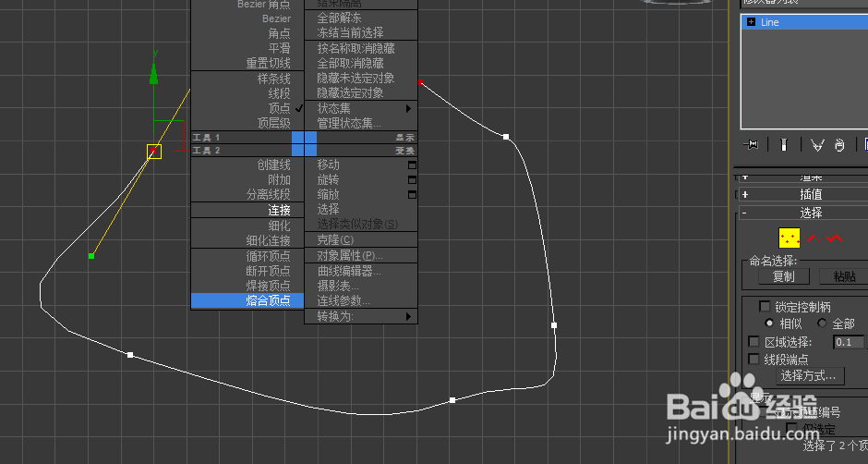The image size is (868, 464).
Task: Choose 按名称取消隐藏 menu entry
Action: point(361,48)
